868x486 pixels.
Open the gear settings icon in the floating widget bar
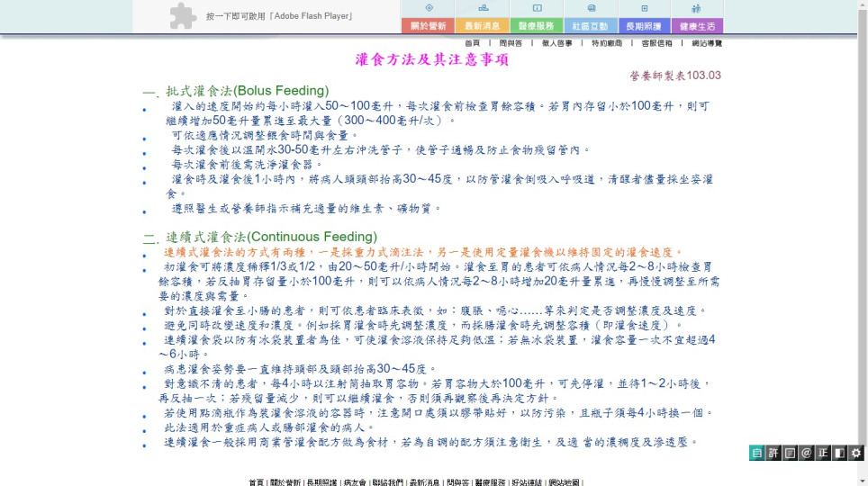pos(856,454)
